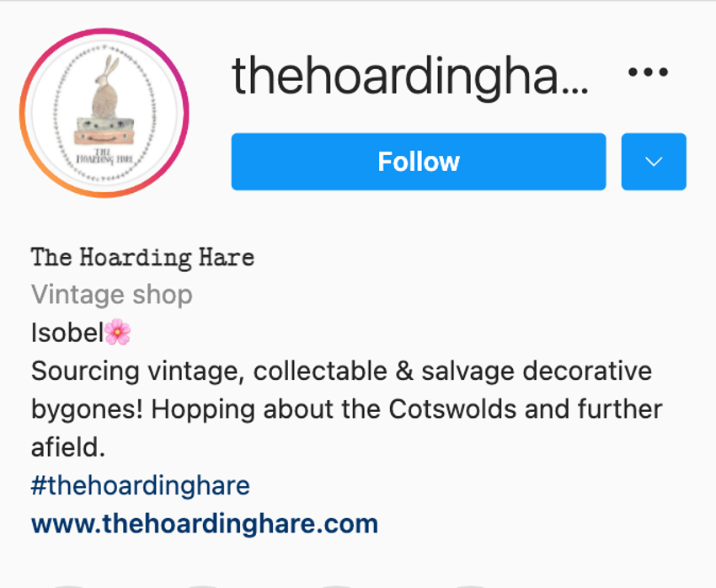Open the three-dots profile options menu

(648, 72)
